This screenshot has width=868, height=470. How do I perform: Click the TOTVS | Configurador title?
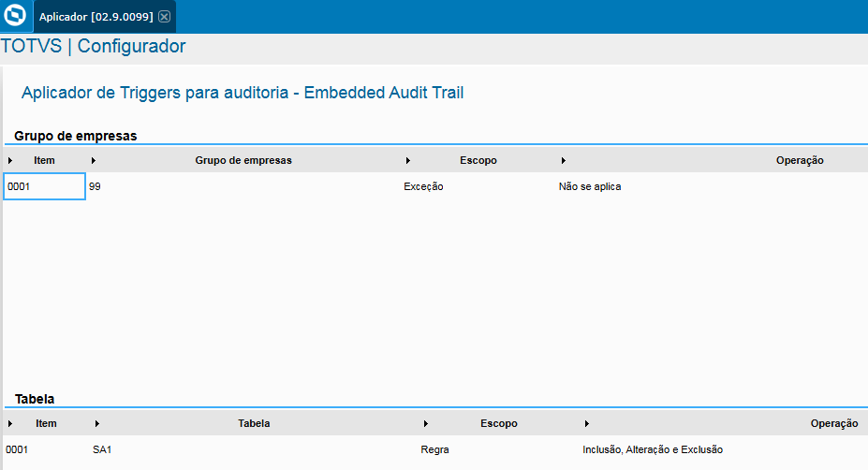(x=93, y=46)
